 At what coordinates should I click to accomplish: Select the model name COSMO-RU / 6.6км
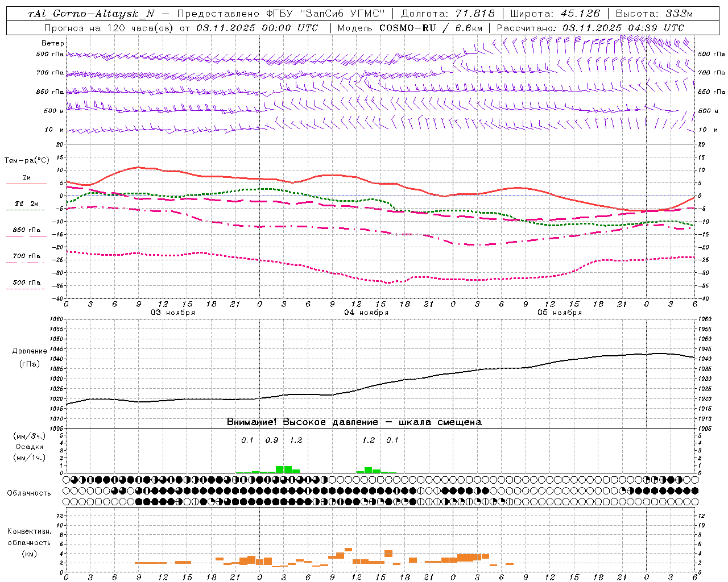pyautogui.click(x=431, y=28)
